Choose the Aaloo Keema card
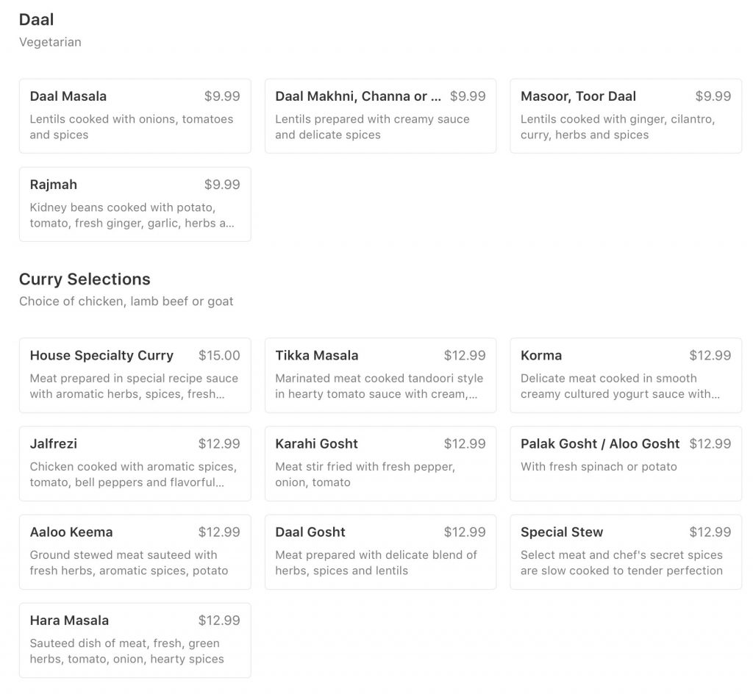The image size is (753, 700). (x=135, y=551)
